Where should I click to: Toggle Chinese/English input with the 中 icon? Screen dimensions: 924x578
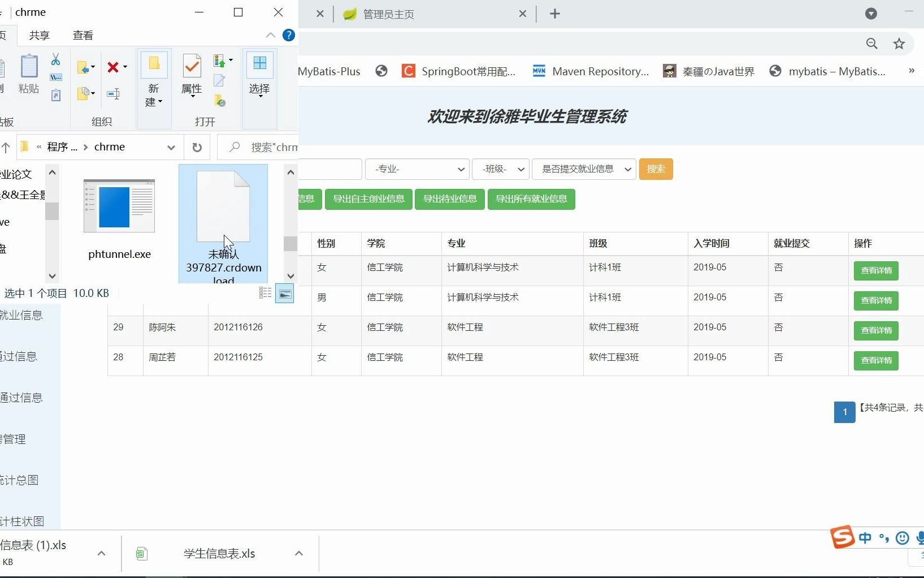[866, 538]
